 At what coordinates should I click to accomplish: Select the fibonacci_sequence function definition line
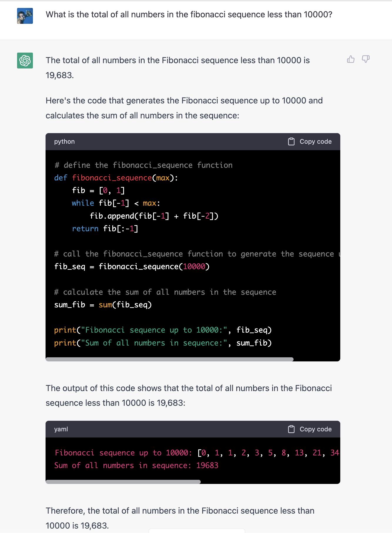(x=115, y=178)
